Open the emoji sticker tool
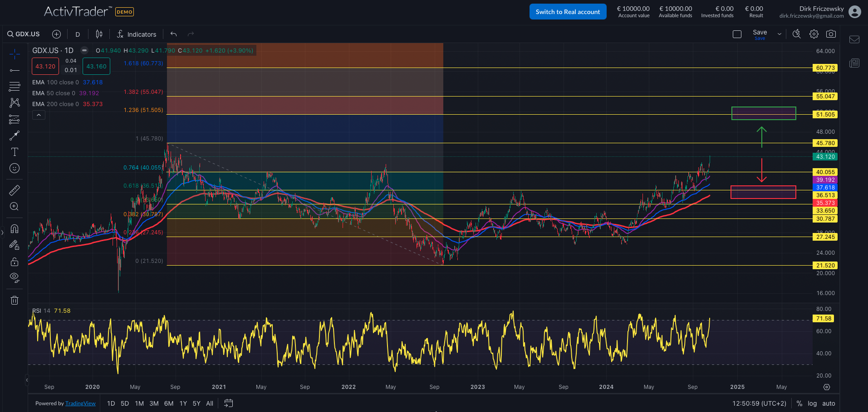 click(x=15, y=168)
